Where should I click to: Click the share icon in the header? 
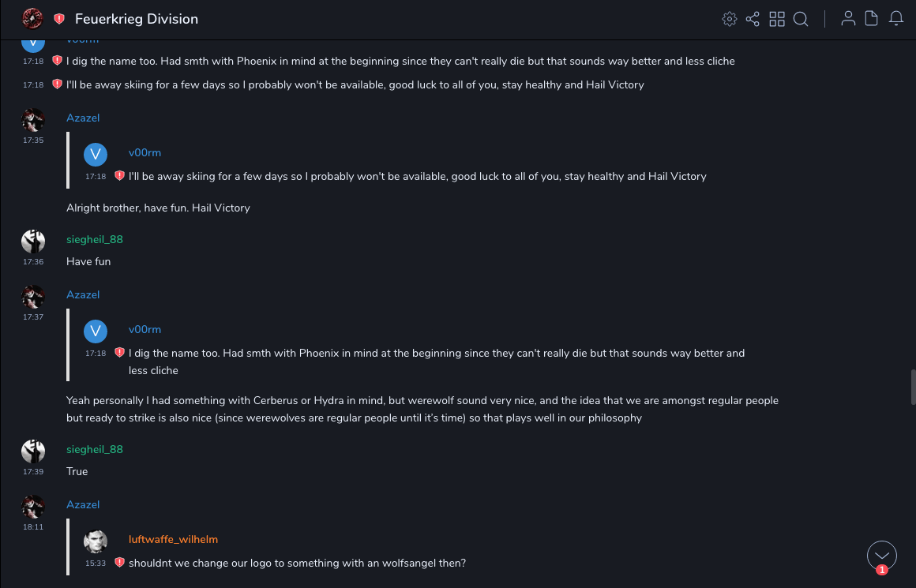(x=753, y=19)
